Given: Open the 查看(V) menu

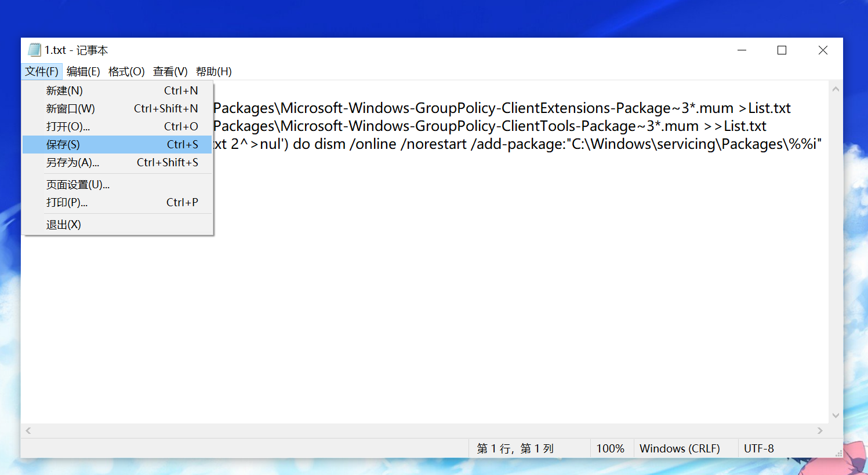Looking at the screenshot, I should pyautogui.click(x=170, y=71).
